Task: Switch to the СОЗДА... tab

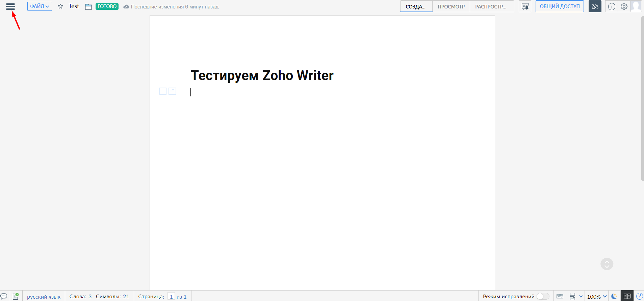Action: [416, 6]
